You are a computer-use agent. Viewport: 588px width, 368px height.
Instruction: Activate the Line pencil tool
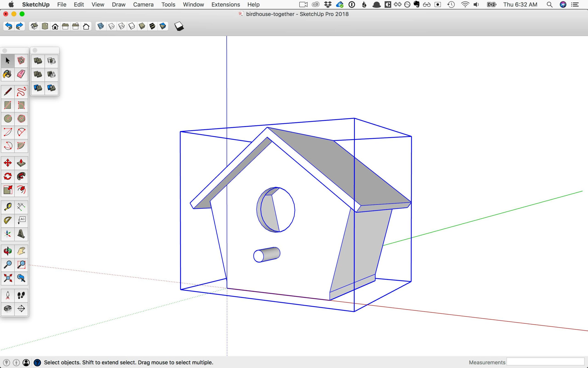(8, 92)
